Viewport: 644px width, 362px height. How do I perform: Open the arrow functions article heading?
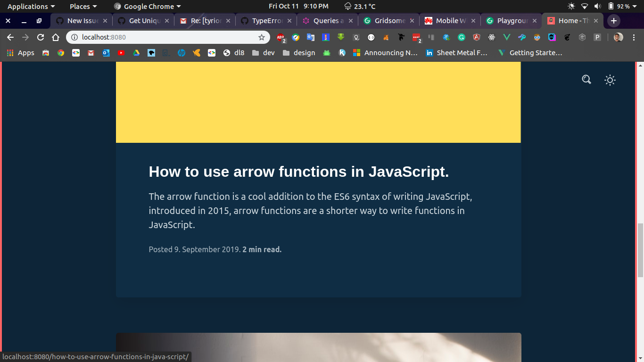[298, 172]
